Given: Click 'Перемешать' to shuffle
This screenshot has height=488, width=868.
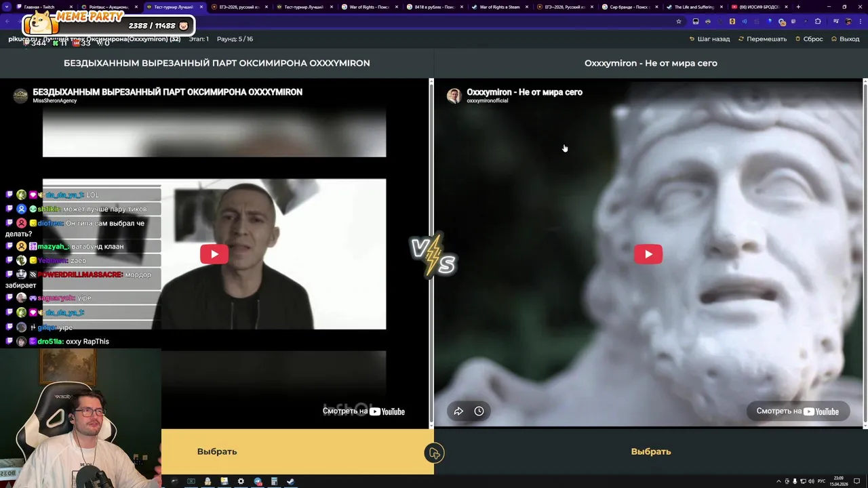Looking at the screenshot, I should (x=763, y=39).
